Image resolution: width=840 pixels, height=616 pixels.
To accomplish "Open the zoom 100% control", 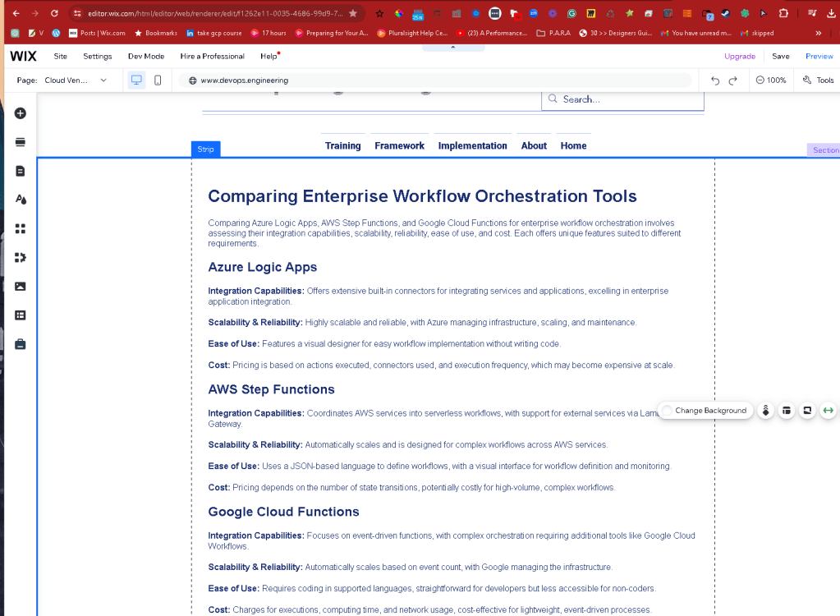I will 771,80.
